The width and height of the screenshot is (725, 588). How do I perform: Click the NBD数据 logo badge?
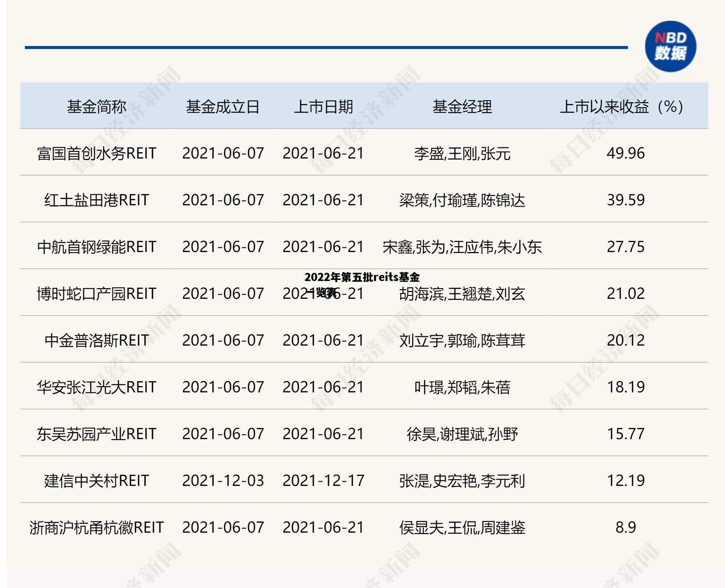pos(670,46)
